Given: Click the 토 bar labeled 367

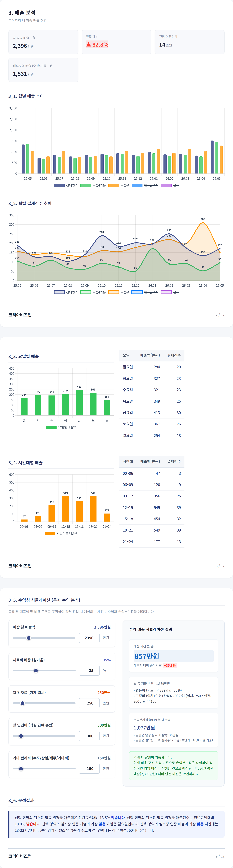Looking at the screenshot, I should tap(93, 404).
